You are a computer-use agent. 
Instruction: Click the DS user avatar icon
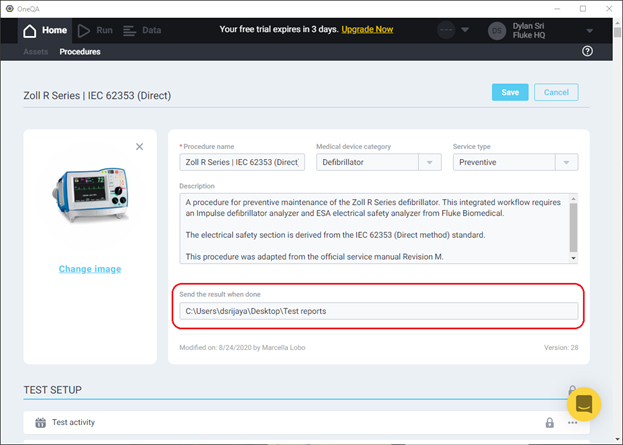[x=497, y=31]
